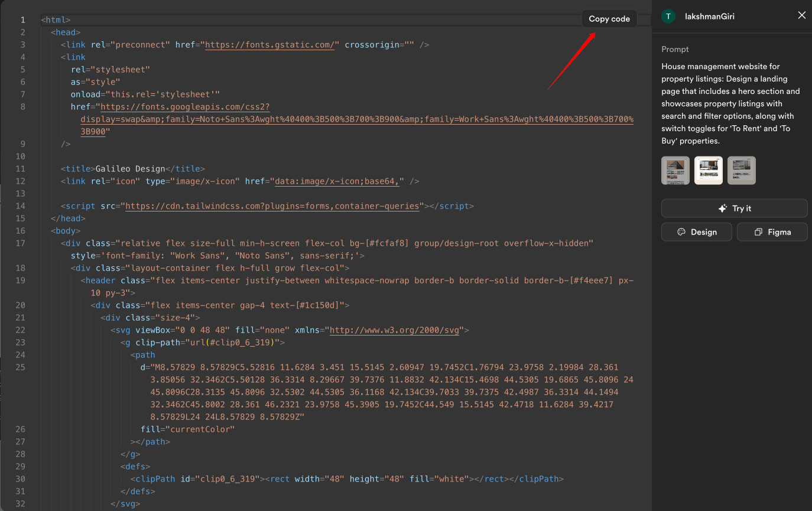Open the Figma export button
812x511 pixels.
[x=772, y=232]
